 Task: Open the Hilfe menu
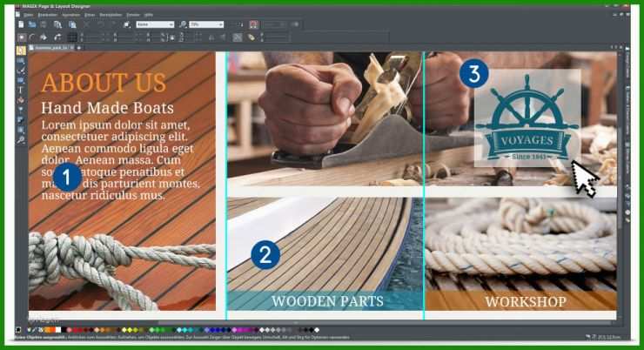[149, 15]
